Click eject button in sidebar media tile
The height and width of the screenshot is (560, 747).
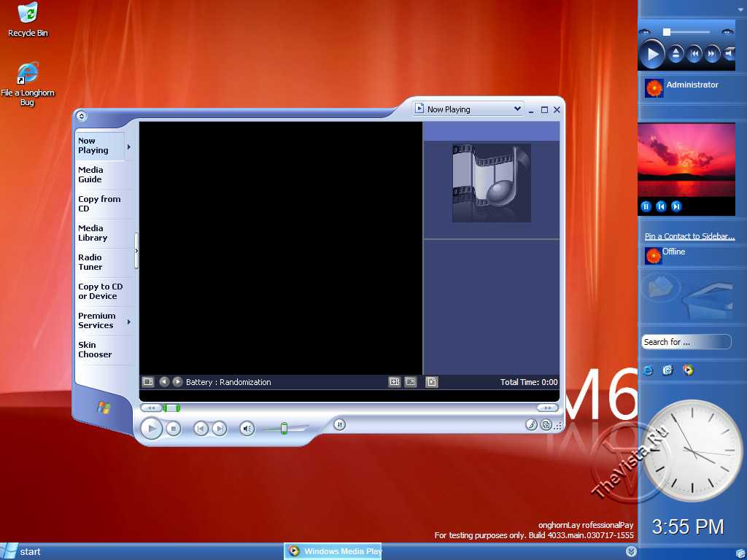pos(675,54)
